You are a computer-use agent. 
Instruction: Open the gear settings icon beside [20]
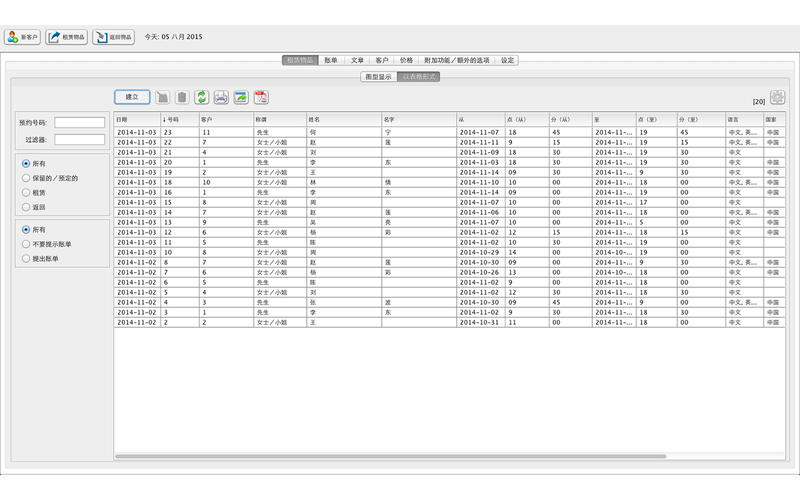[778, 97]
